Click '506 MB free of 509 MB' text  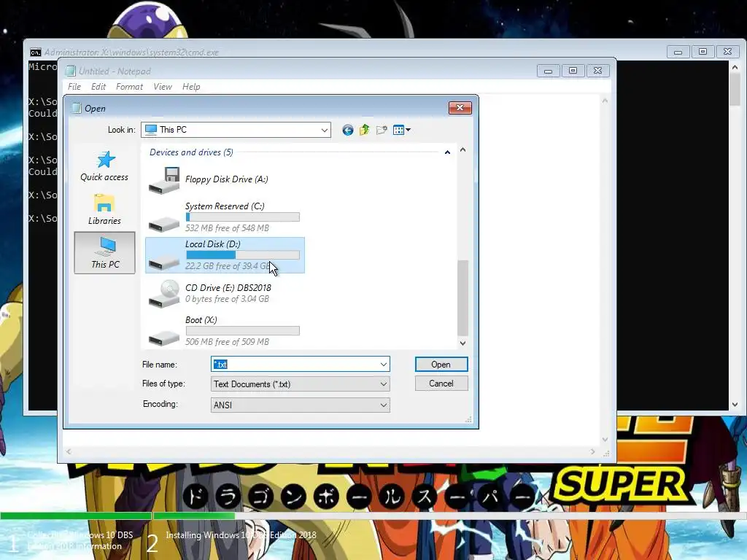click(x=228, y=342)
